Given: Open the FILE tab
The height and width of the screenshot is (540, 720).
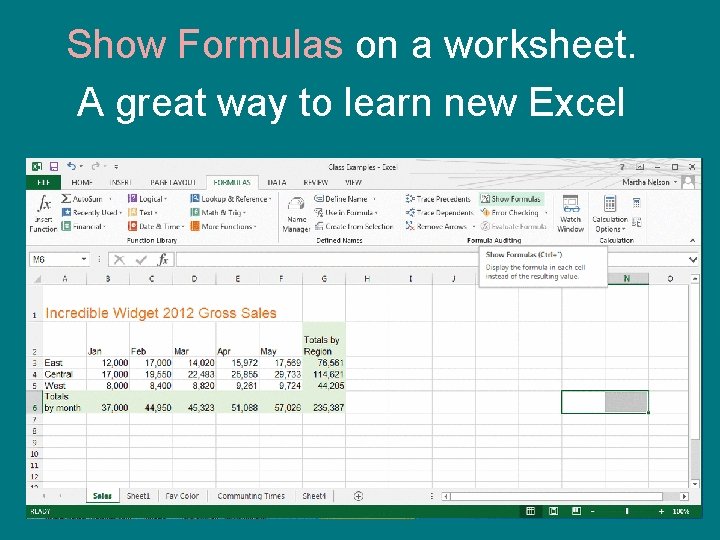Looking at the screenshot, I should point(44,182).
